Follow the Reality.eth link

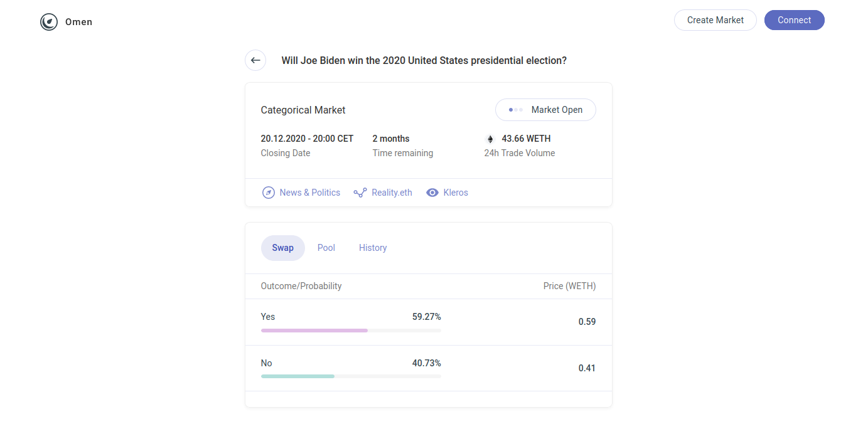[x=392, y=193]
